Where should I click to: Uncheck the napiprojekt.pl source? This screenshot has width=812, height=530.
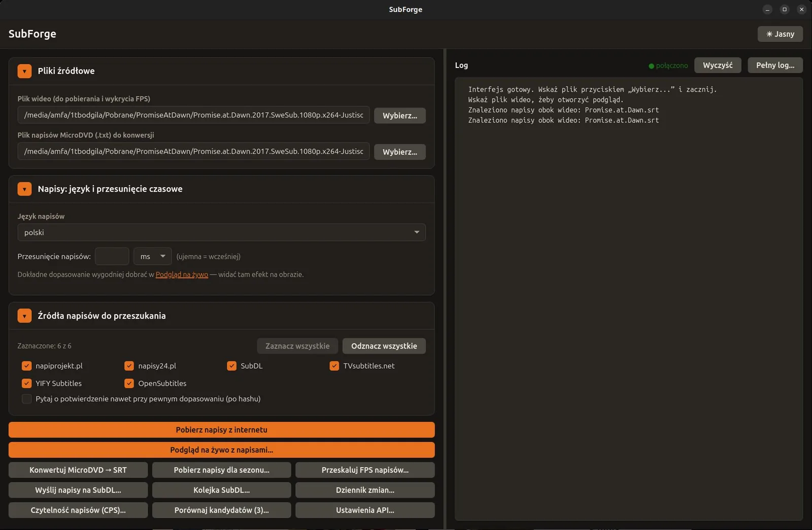[x=27, y=366]
